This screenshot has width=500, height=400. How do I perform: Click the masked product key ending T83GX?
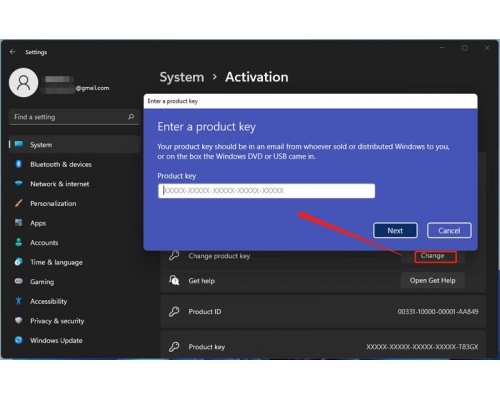pyautogui.click(x=422, y=347)
